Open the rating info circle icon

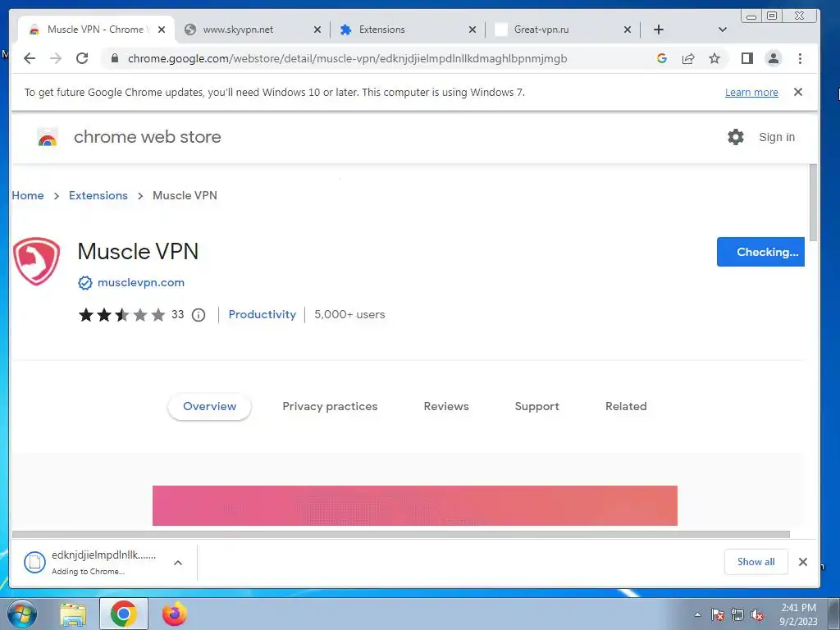(199, 315)
